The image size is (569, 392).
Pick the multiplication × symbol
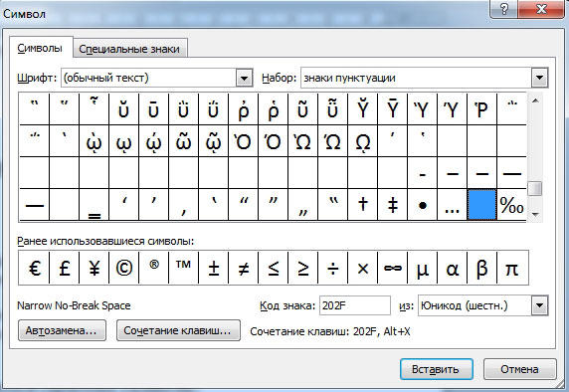[362, 268]
